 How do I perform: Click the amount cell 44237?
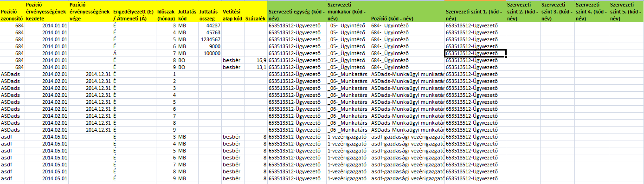(x=210, y=25)
